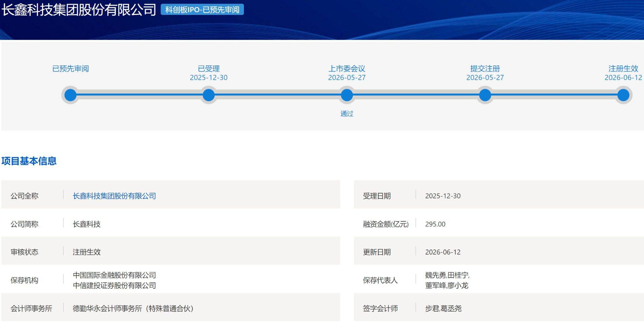Click the 中国国际金融股份有限公司 sponsor entry
Image resolution: width=644 pixels, height=322 pixels.
(x=114, y=275)
